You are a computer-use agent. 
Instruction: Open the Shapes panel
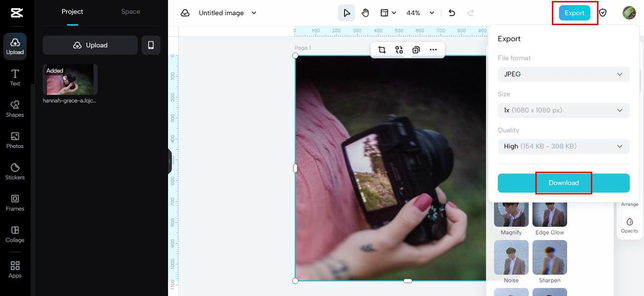coord(15,109)
